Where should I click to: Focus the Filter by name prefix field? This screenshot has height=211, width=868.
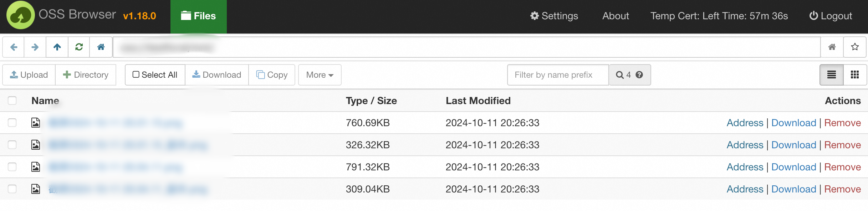[x=558, y=75]
